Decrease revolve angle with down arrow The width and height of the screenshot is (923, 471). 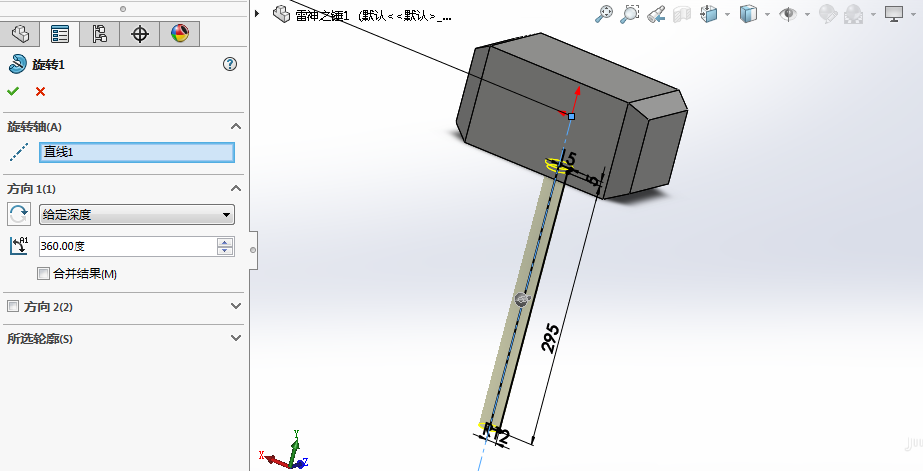coord(225,251)
